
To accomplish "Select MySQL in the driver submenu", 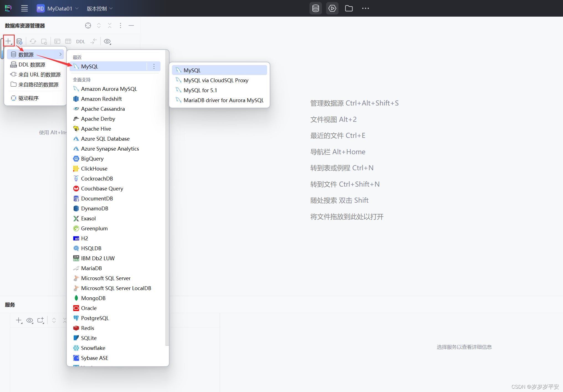I will coord(219,70).
